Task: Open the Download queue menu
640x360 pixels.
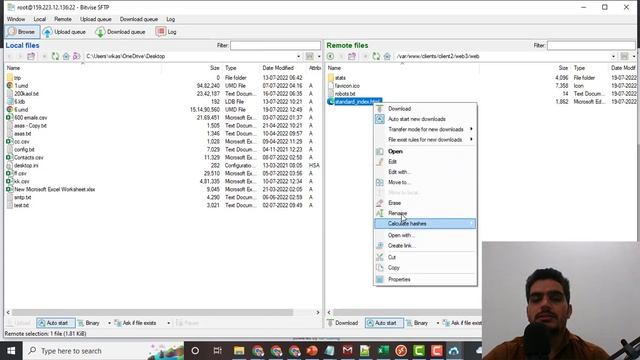Action: (x=139, y=19)
